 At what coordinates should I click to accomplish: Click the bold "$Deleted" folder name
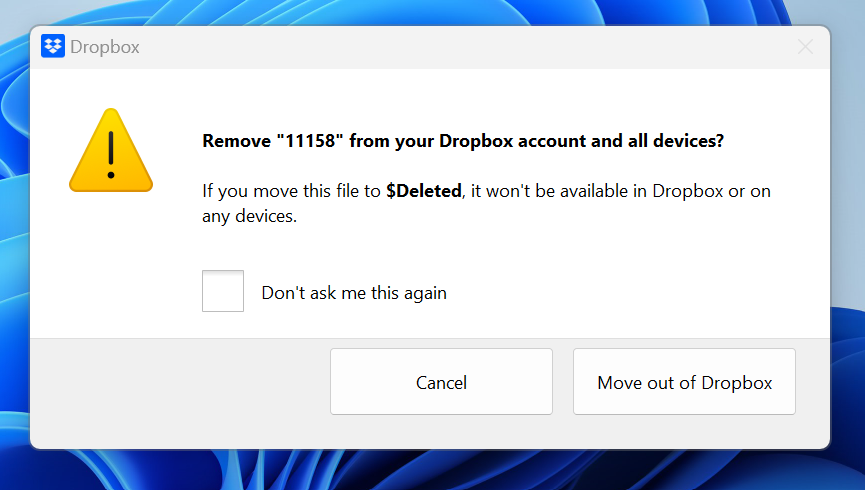424,190
